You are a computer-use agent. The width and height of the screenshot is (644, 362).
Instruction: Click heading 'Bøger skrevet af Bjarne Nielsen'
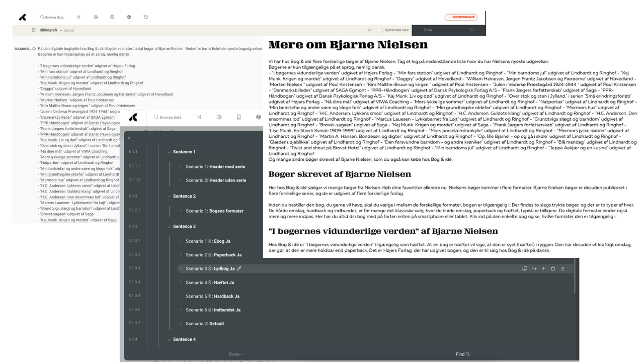(340, 174)
